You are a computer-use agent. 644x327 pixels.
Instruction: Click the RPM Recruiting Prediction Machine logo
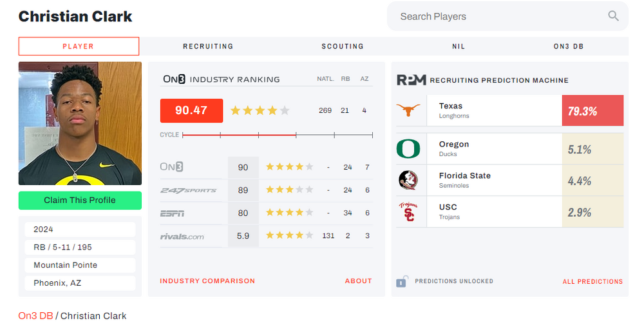411,80
